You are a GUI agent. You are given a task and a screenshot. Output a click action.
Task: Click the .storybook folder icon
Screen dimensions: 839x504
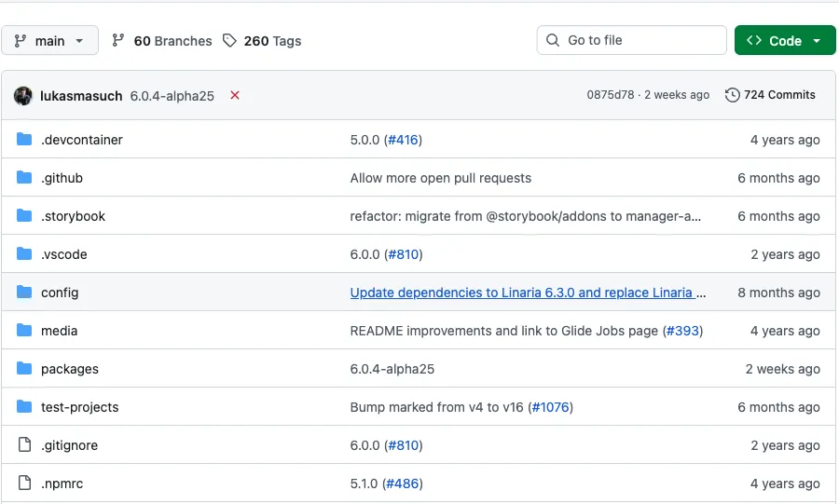point(24,216)
